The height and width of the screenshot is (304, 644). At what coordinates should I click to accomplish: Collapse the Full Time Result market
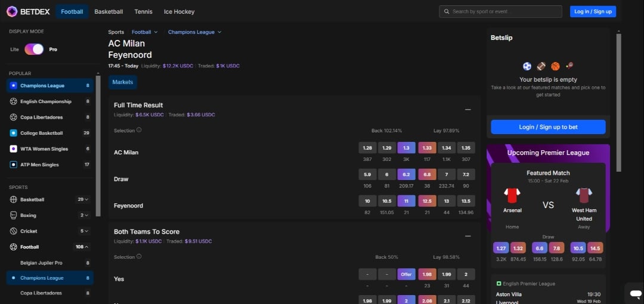[x=468, y=110]
